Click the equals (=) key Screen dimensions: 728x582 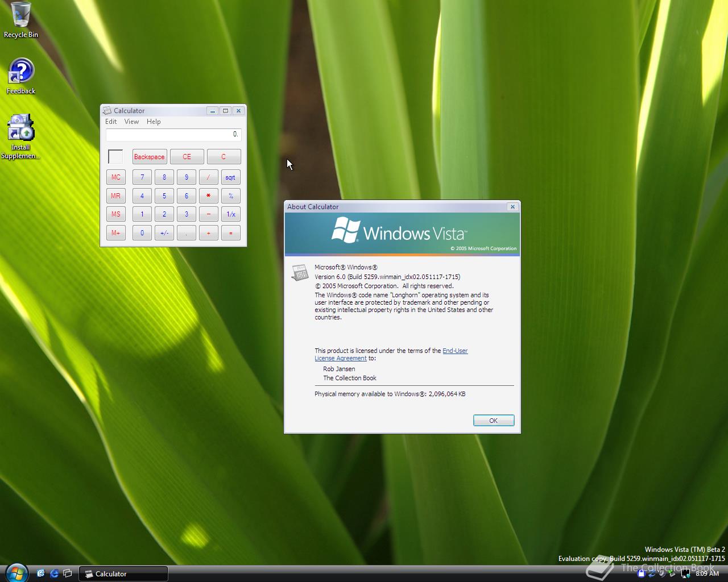[231, 233]
